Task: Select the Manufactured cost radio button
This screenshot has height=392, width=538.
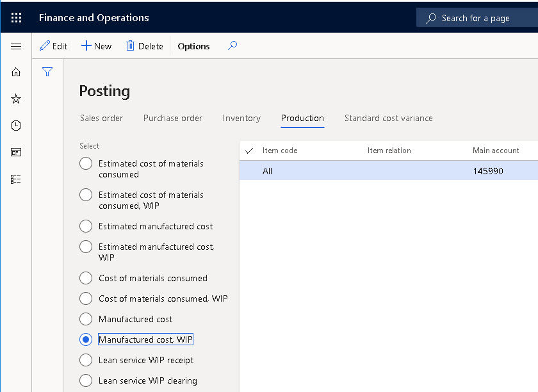Action: pyautogui.click(x=85, y=319)
